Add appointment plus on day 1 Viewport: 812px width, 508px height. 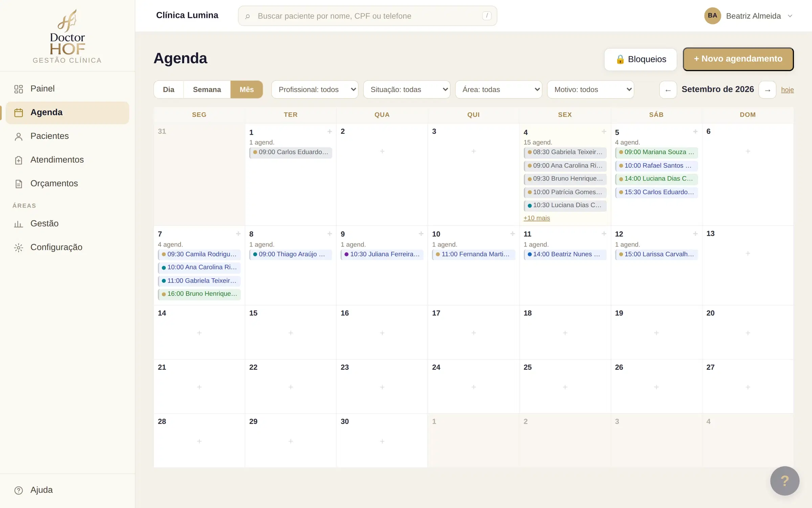[x=330, y=131]
